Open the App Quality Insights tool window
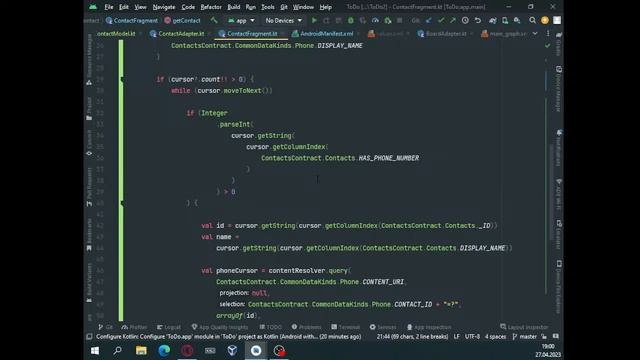This screenshot has width=640, height=360. pyautogui.click(x=220, y=327)
